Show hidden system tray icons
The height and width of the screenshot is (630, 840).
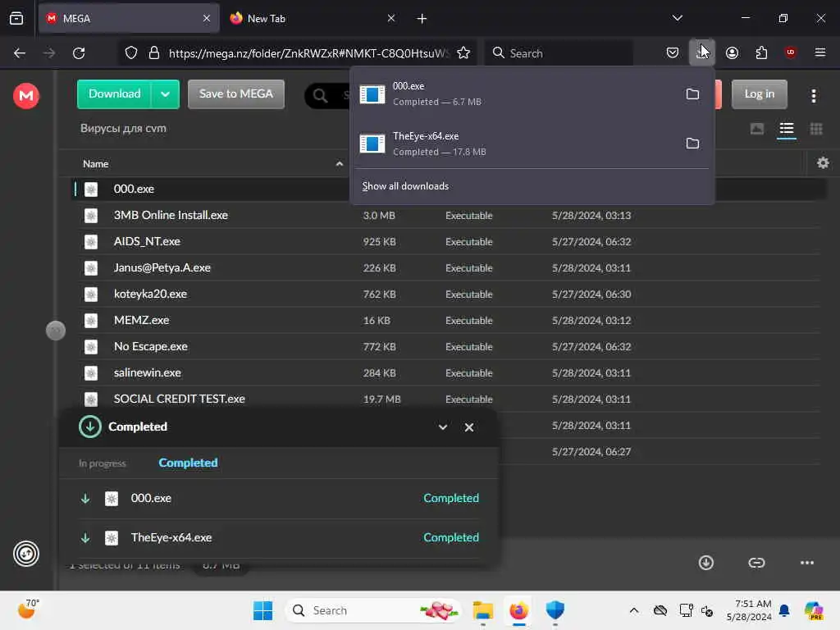click(x=634, y=610)
